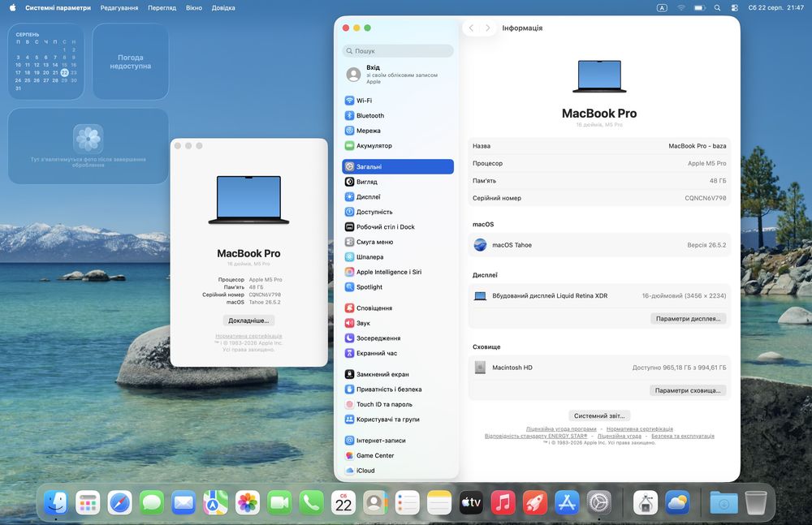Screen dimensions: 812x525
Task: Open Вигляд settings
Action: point(398,182)
